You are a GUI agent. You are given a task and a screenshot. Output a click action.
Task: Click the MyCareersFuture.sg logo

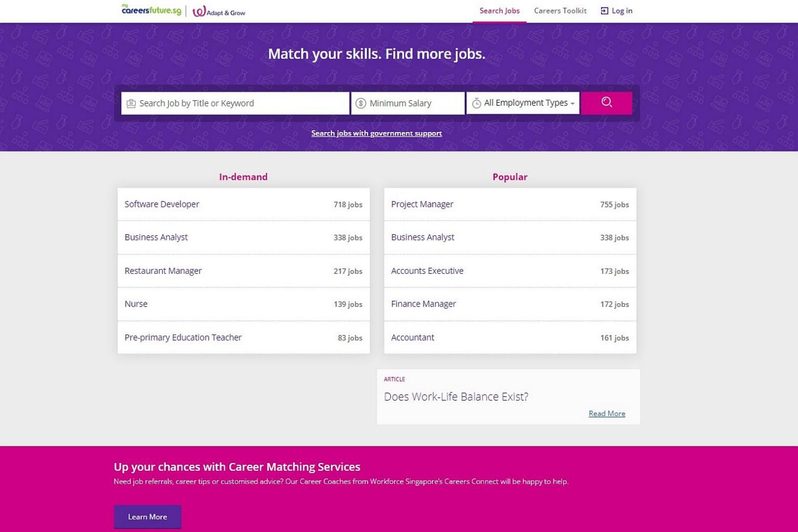[151, 10]
